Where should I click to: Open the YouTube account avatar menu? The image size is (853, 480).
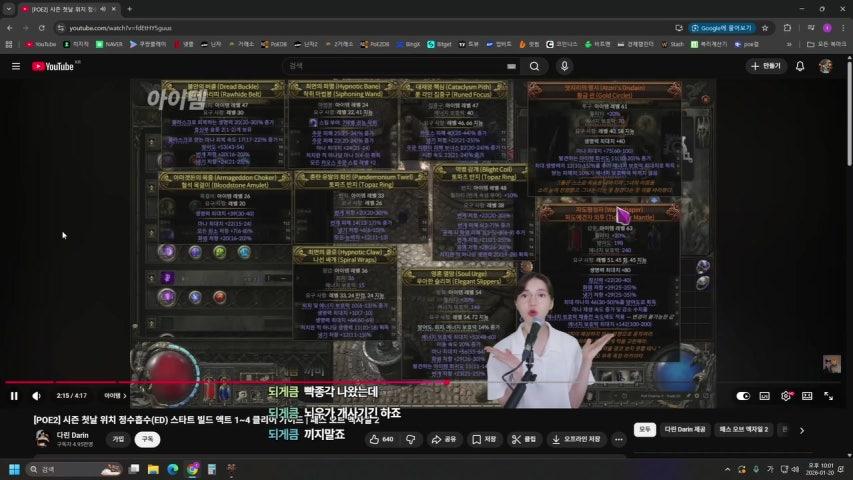825,66
